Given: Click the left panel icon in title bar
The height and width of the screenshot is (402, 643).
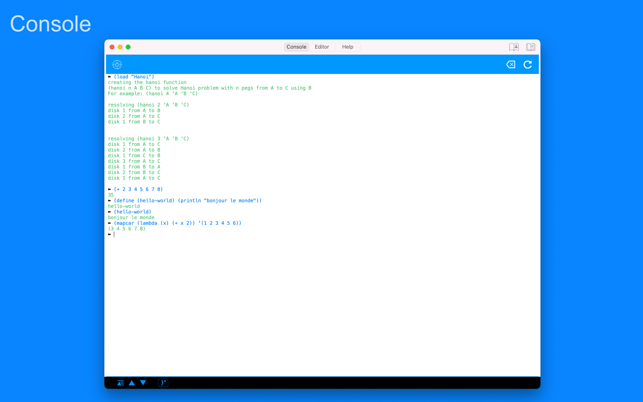Looking at the screenshot, I should 514,47.
